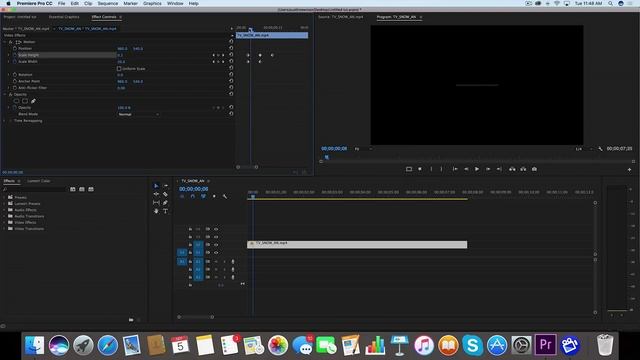Screen dimensions: 640x360
Task: Open the Program monitor zoom level Fit dropdown
Action: pyautogui.click(x=363, y=149)
